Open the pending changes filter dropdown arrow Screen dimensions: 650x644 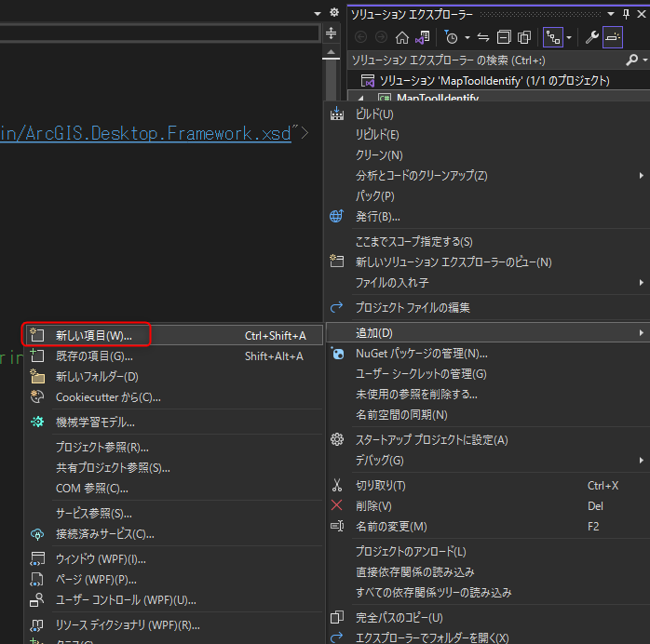pos(467,37)
